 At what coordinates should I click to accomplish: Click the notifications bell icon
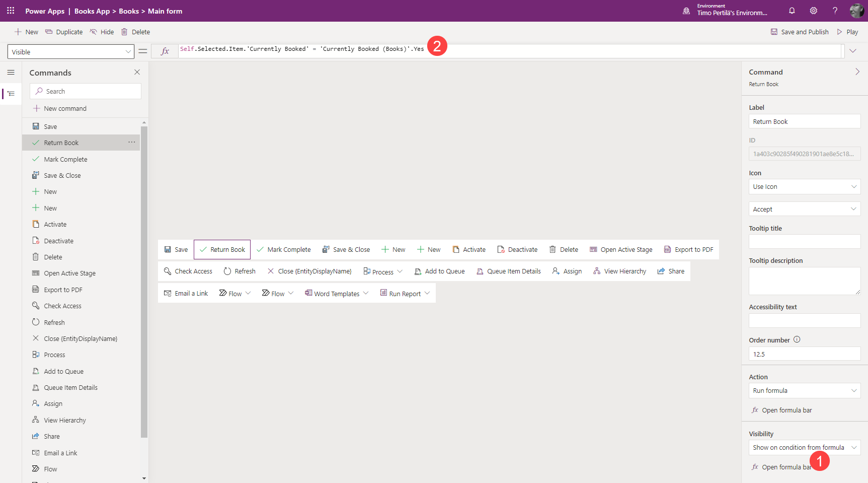(x=792, y=11)
